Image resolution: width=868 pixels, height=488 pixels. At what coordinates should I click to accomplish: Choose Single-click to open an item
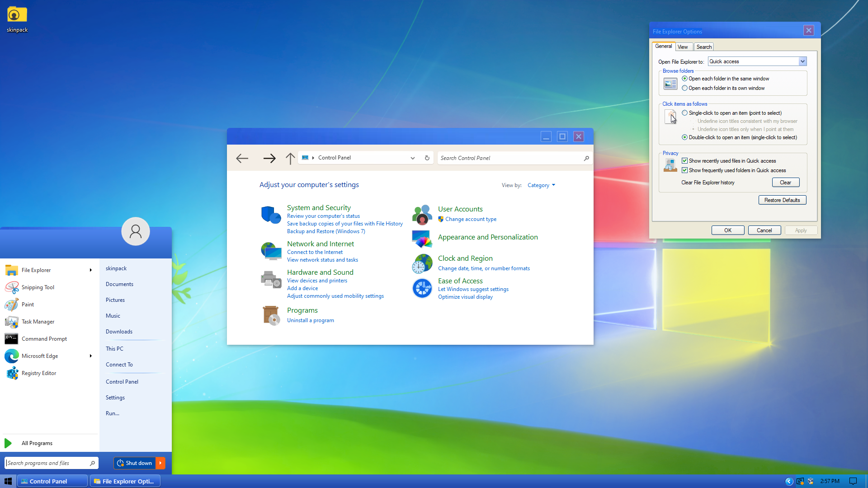[685, 113]
